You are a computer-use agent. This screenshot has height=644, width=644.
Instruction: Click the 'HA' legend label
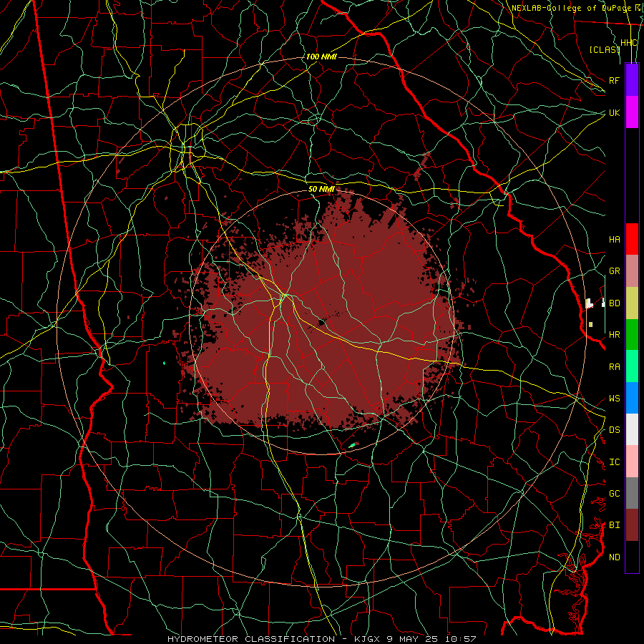[x=615, y=240]
